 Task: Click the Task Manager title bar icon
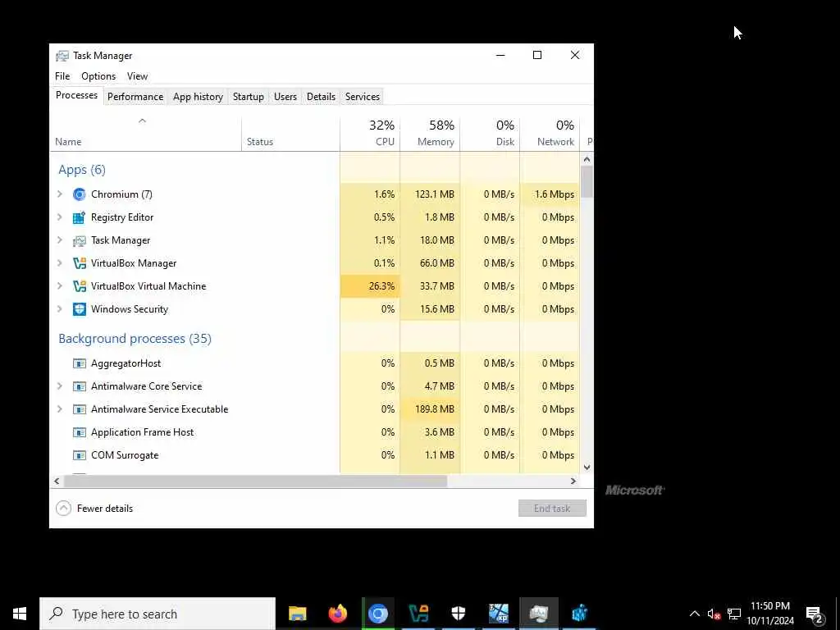[62, 56]
